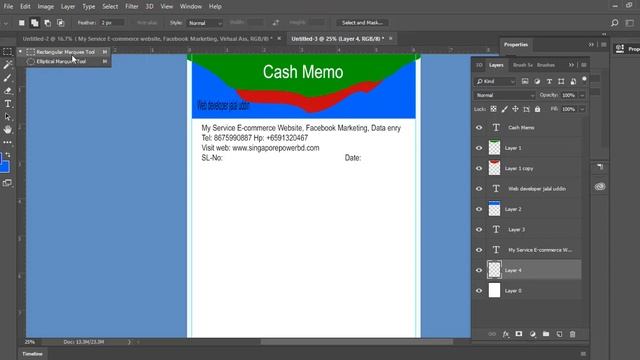Open the Select menu

(x=110, y=7)
